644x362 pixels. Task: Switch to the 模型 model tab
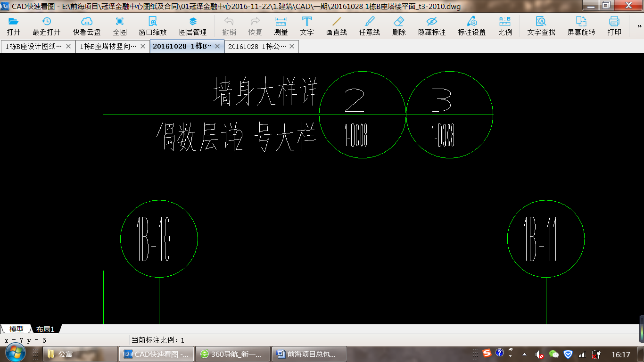tap(16, 329)
